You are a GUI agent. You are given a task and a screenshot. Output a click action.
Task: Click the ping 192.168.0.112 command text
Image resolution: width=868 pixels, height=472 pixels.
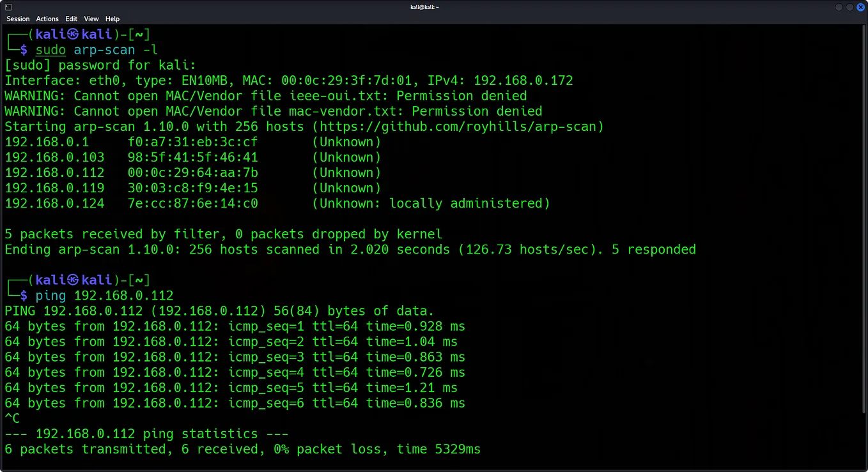tap(105, 295)
